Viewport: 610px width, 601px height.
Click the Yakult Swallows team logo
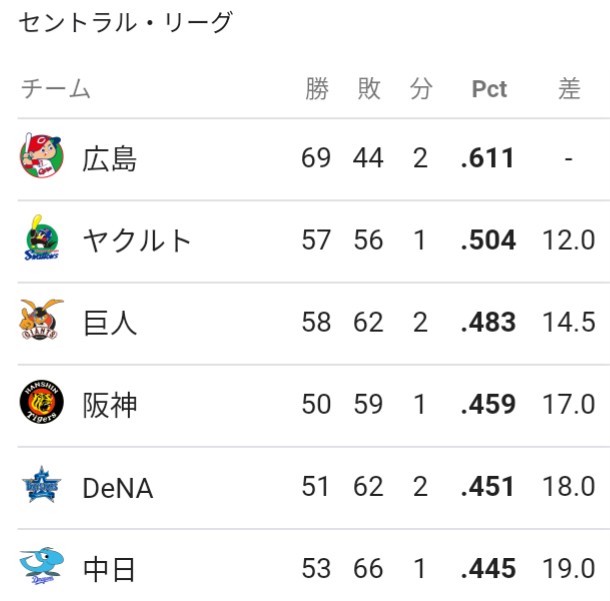coord(42,237)
